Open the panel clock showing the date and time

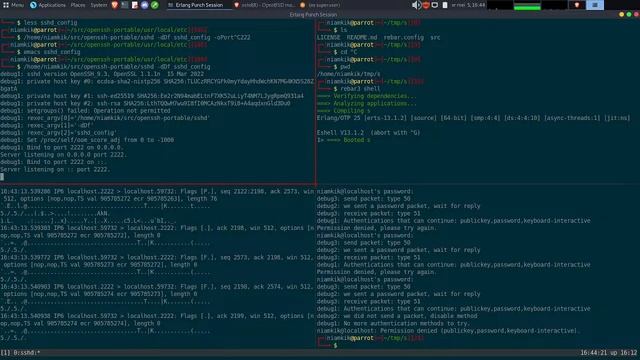[x=468, y=5]
